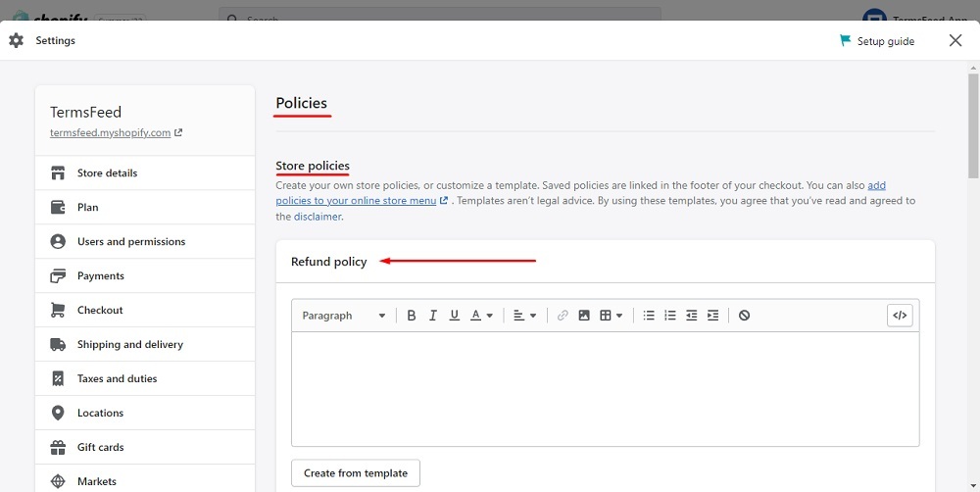Click the clear formatting icon
The width and height of the screenshot is (980, 492).
(x=744, y=316)
